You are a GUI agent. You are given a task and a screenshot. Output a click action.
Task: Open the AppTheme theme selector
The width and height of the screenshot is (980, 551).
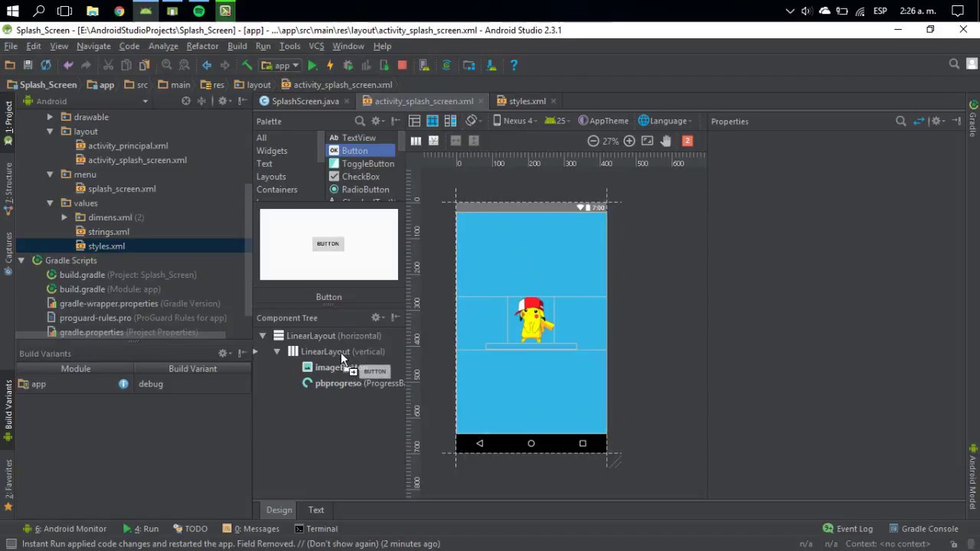[604, 121]
